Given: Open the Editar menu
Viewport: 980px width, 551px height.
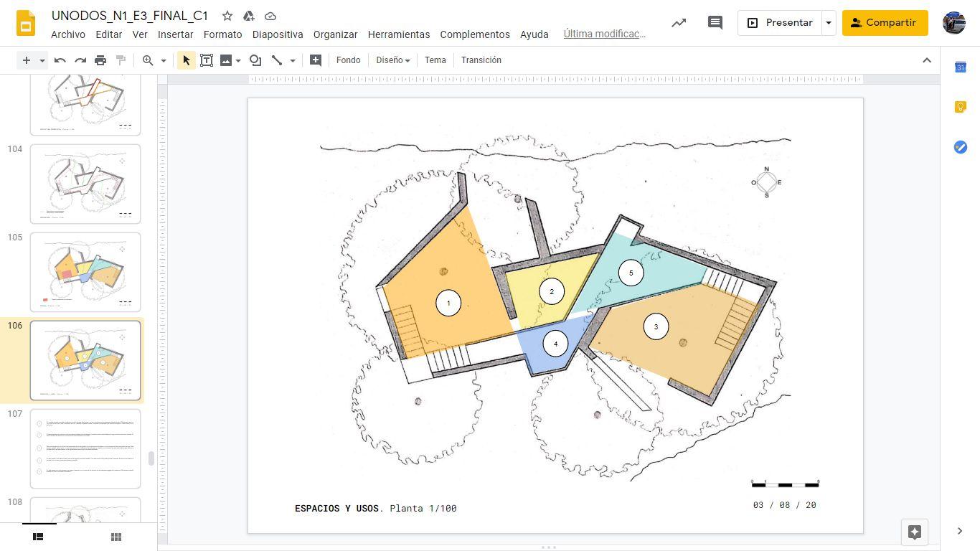Looking at the screenshot, I should 109,34.
